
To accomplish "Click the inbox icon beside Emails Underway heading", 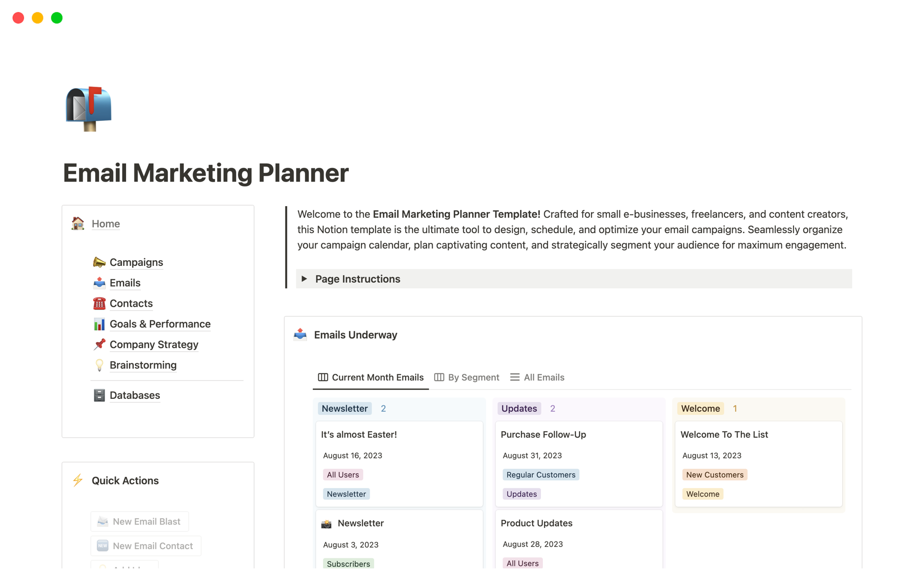I will pyautogui.click(x=300, y=334).
